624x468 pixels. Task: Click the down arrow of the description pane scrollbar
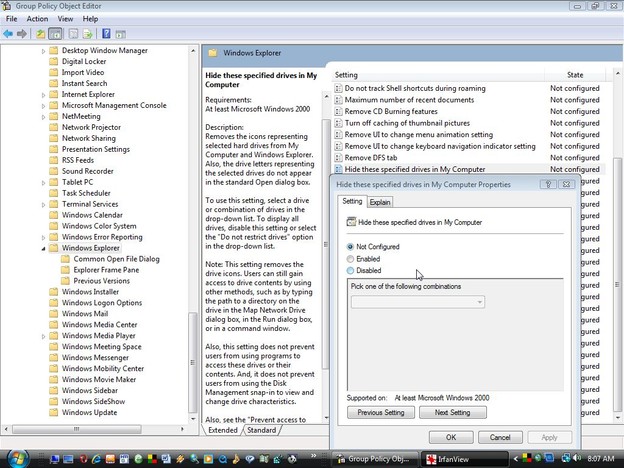pyautogui.click(x=326, y=418)
